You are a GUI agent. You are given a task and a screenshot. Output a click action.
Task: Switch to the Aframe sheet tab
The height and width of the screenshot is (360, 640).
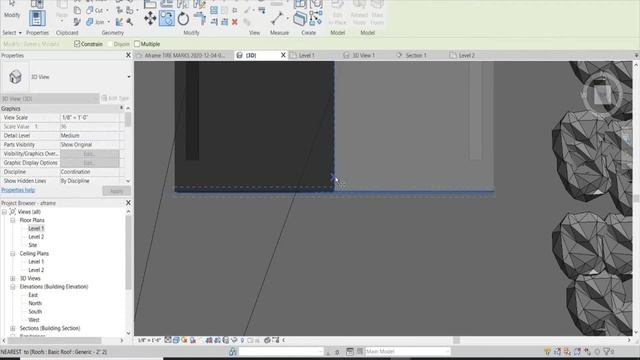[184, 55]
